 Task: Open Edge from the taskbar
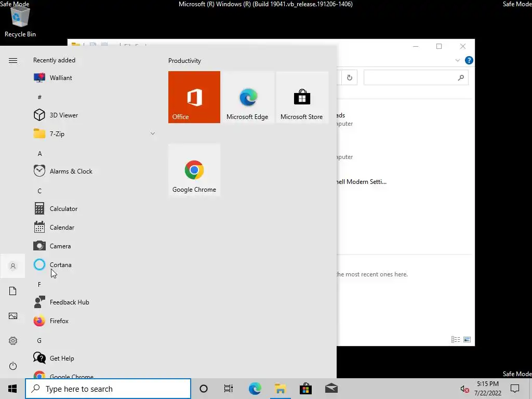coord(255,389)
